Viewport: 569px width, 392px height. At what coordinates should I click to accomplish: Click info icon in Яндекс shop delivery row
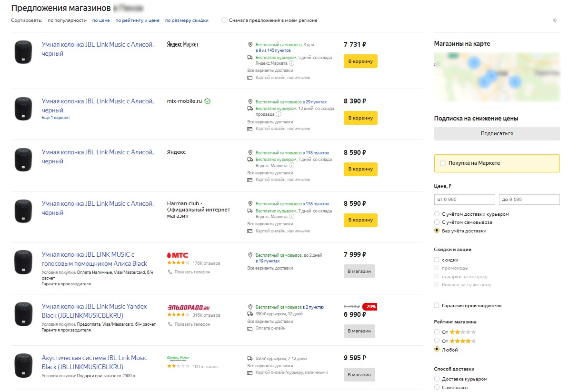pyautogui.click(x=291, y=165)
